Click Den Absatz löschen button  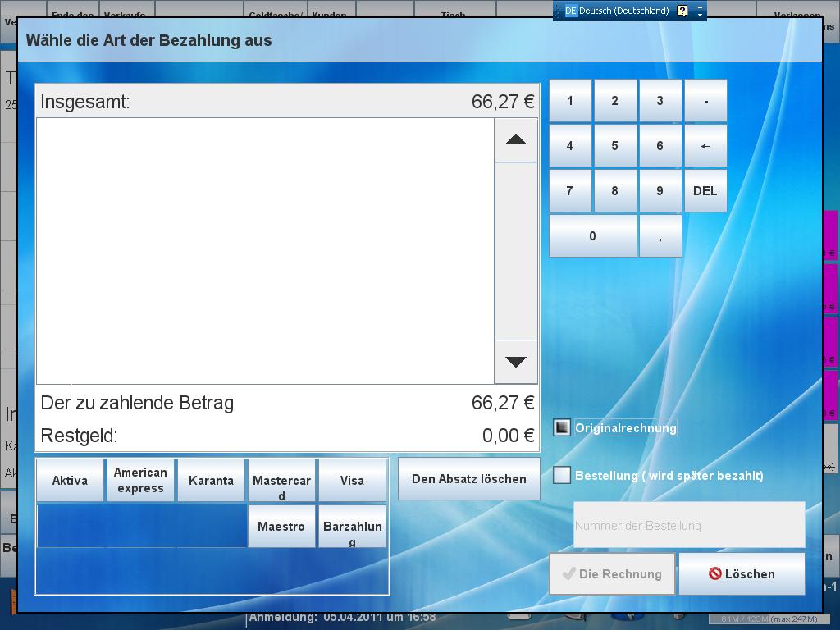(469, 479)
